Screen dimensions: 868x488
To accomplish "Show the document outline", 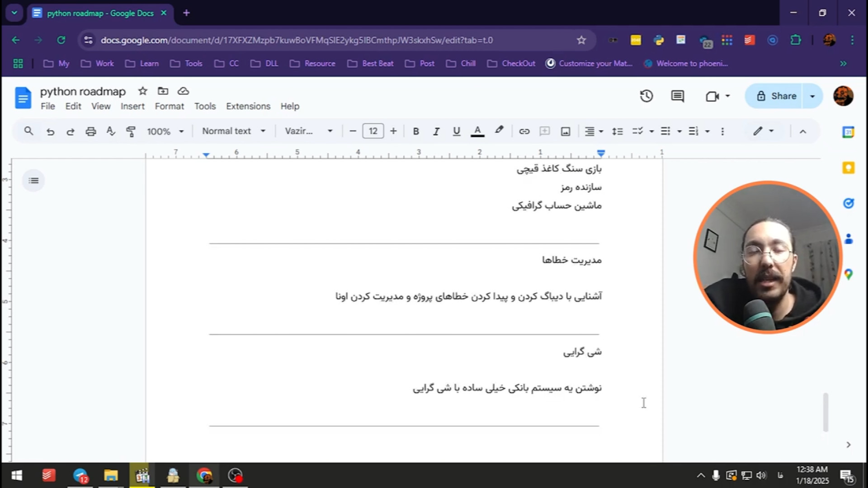I will (33, 181).
